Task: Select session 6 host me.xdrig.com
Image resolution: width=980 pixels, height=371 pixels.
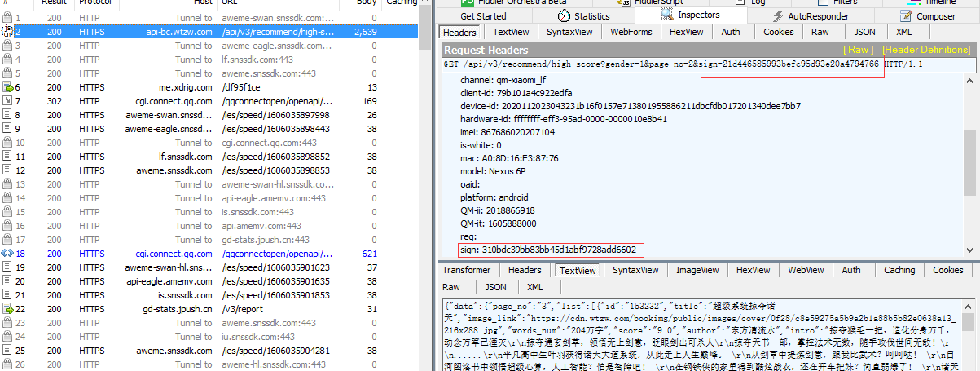Action: [186, 86]
